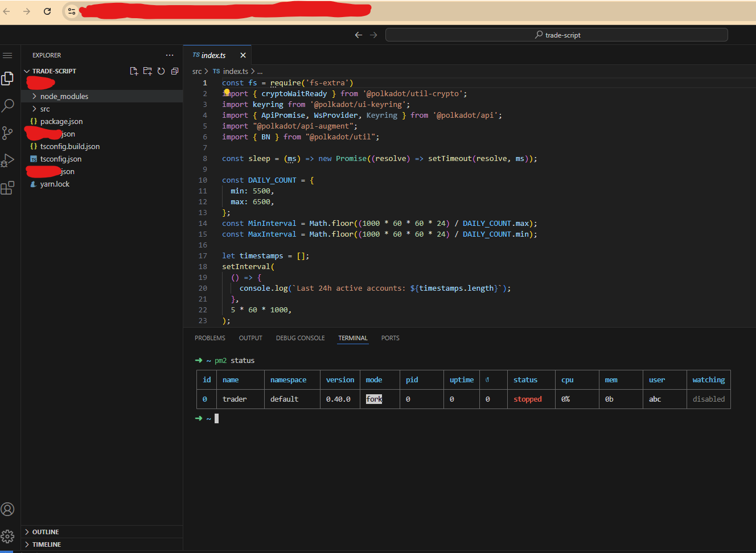This screenshot has height=553, width=756.
Task: Open the hamburger application menu
Action: coord(7,55)
